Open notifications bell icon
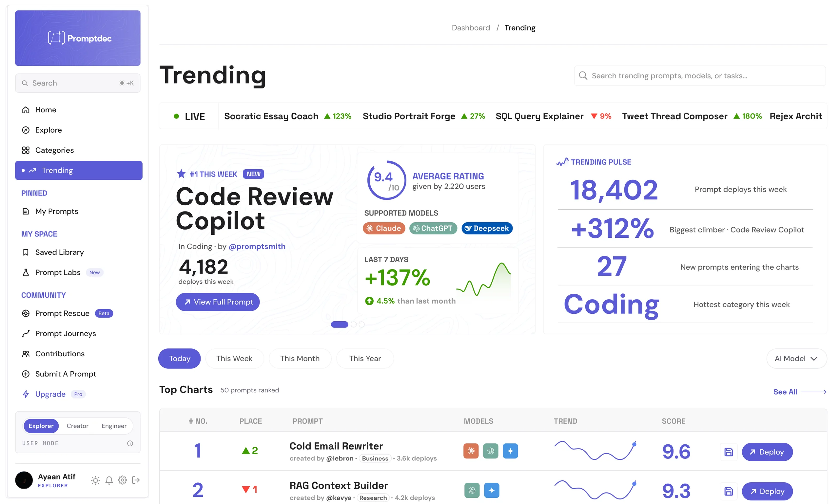This screenshot has width=839, height=504. pyautogui.click(x=109, y=480)
